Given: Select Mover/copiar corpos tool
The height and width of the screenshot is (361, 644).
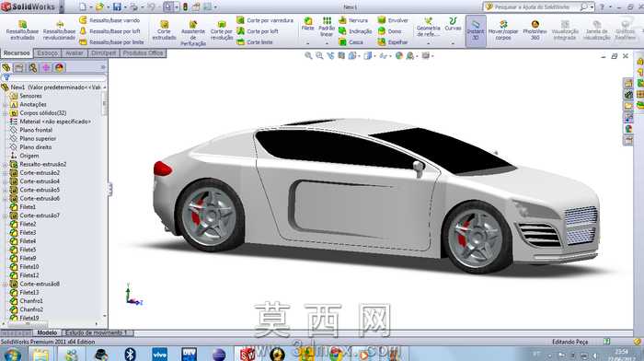Looking at the screenshot, I should click(503, 29).
